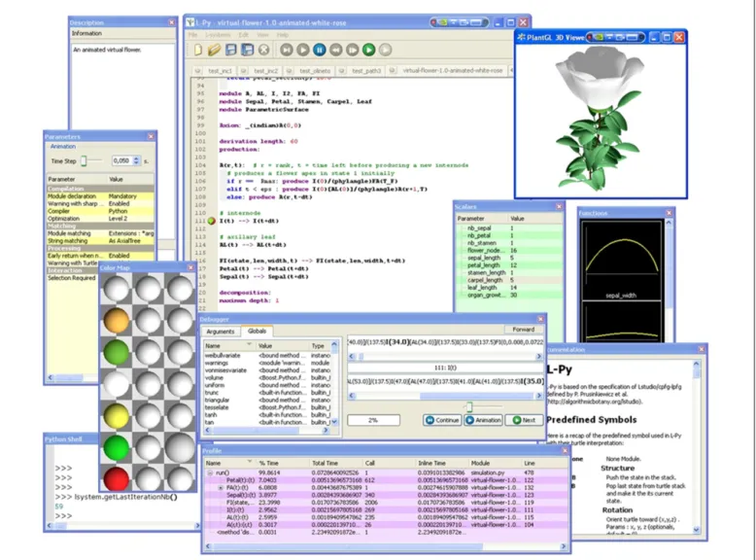Click the green play Debug icon in toolbar
The image size is (756, 560).
[x=369, y=50]
